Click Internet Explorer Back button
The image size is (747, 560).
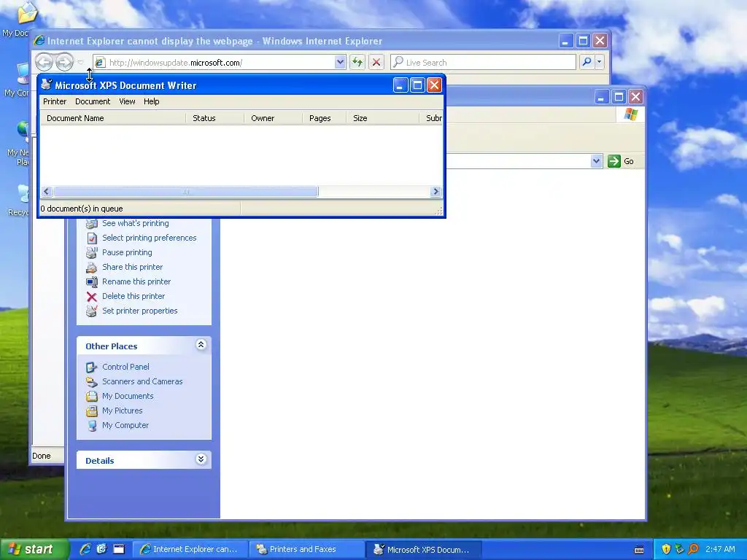click(x=44, y=62)
